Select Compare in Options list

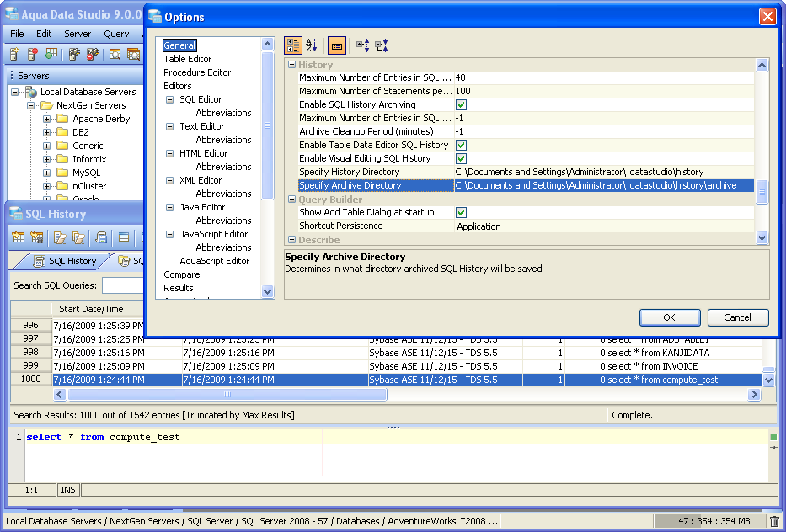pyautogui.click(x=181, y=274)
